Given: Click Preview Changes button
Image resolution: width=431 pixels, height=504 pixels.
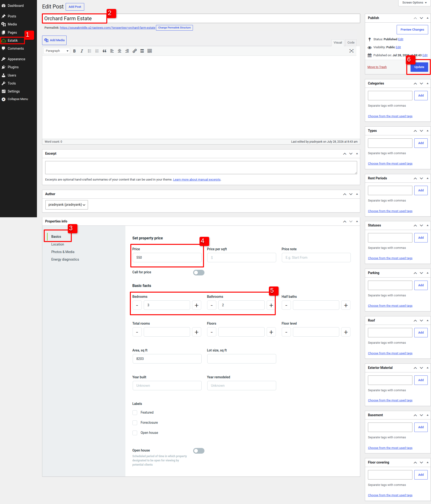Looking at the screenshot, I should coord(412,30).
